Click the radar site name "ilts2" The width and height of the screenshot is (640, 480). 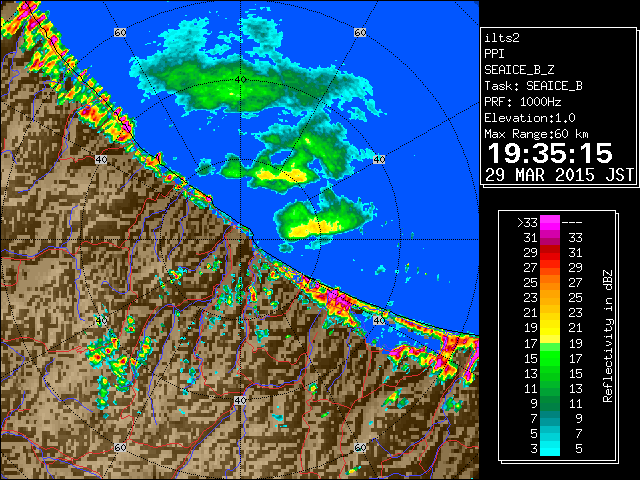tap(502, 38)
